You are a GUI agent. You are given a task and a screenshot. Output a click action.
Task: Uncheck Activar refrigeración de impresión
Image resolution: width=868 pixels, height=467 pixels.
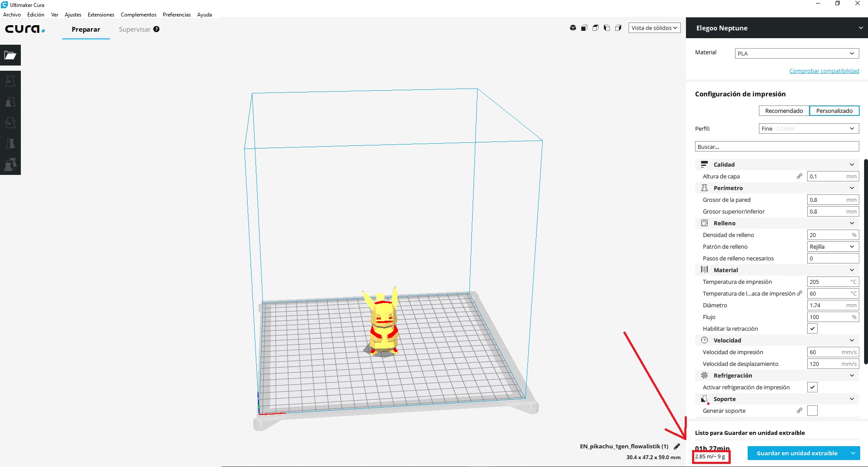click(x=812, y=387)
